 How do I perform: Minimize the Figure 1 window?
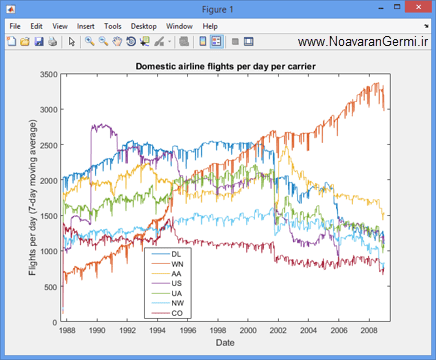coord(382,8)
